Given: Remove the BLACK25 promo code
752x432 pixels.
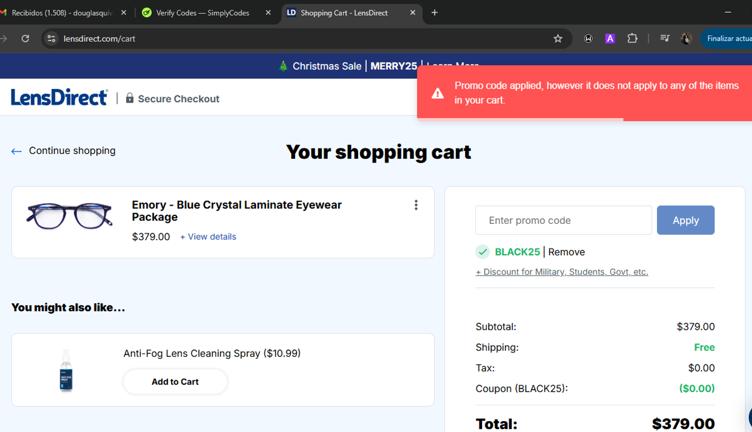Looking at the screenshot, I should [566, 252].
